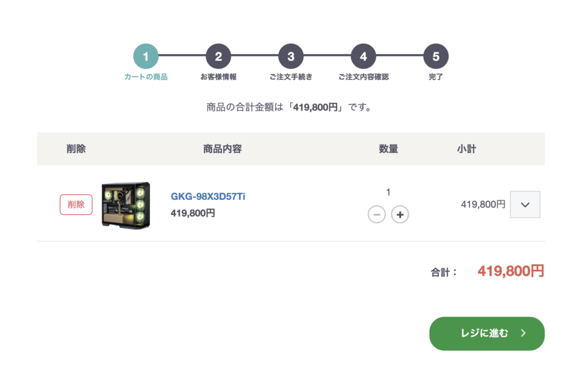Click the gaming PC product thumbnail
Image resolution: width=588 pixels, height=370 pixels.
(x=126, y=205)
